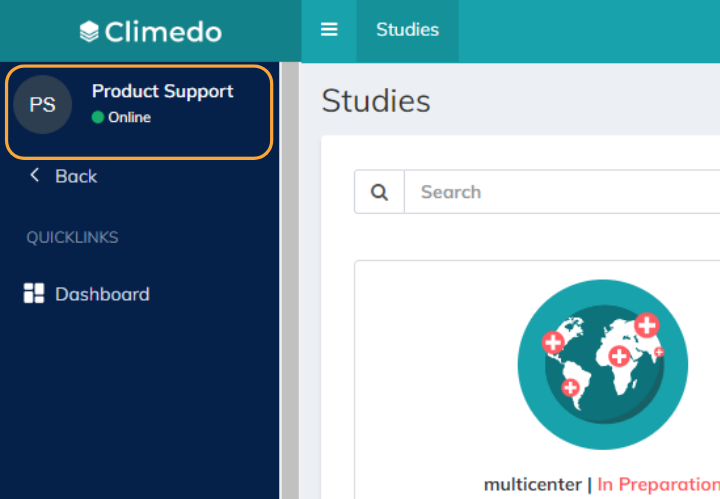Click the Studies page heading

[x=376, y=101]
